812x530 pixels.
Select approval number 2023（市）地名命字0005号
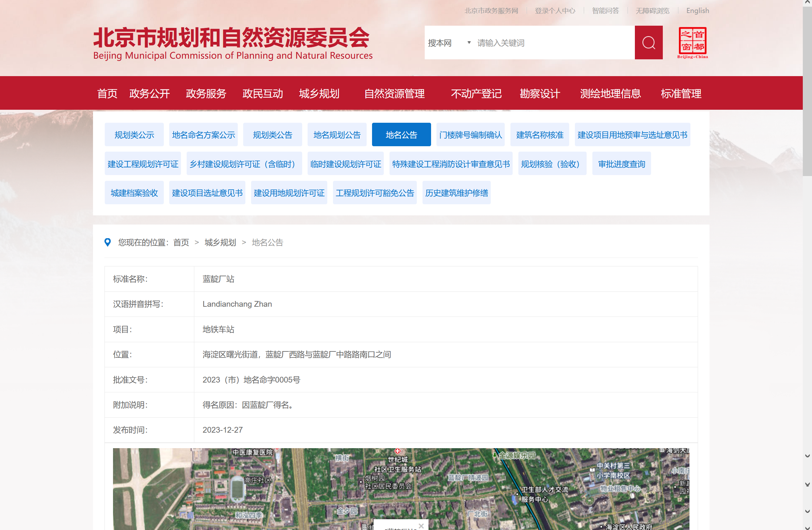pyautogui.click(x=251, y=380)
